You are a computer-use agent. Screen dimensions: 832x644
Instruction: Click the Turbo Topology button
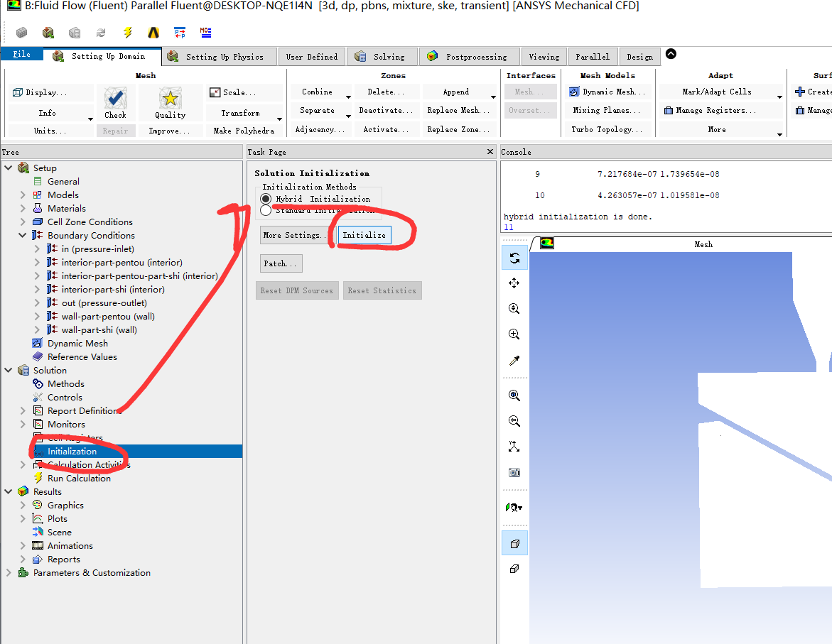point(607,129)
